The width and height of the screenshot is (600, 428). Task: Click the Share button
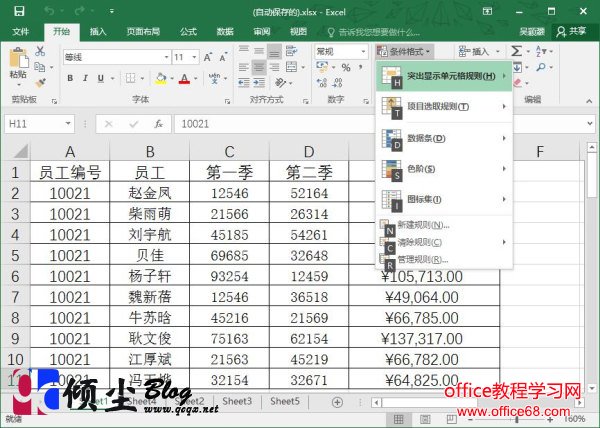[571, 31]
